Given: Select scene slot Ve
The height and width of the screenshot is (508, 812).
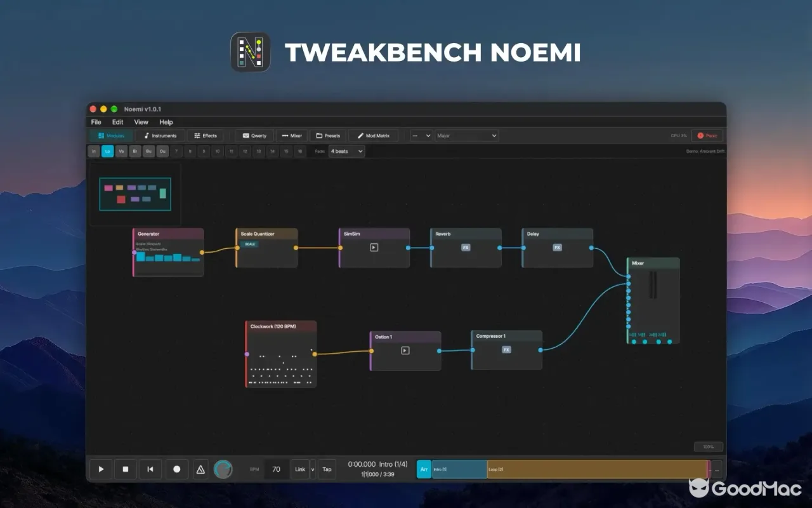Looking at the screenshot, I should click(121, 151).
